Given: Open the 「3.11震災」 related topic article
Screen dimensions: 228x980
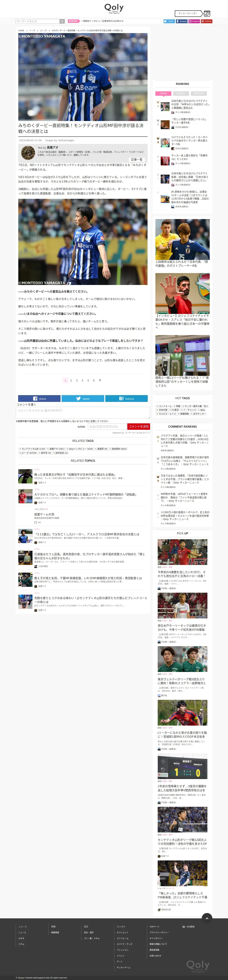Looking at the screenshot, I should coord(87,534).
